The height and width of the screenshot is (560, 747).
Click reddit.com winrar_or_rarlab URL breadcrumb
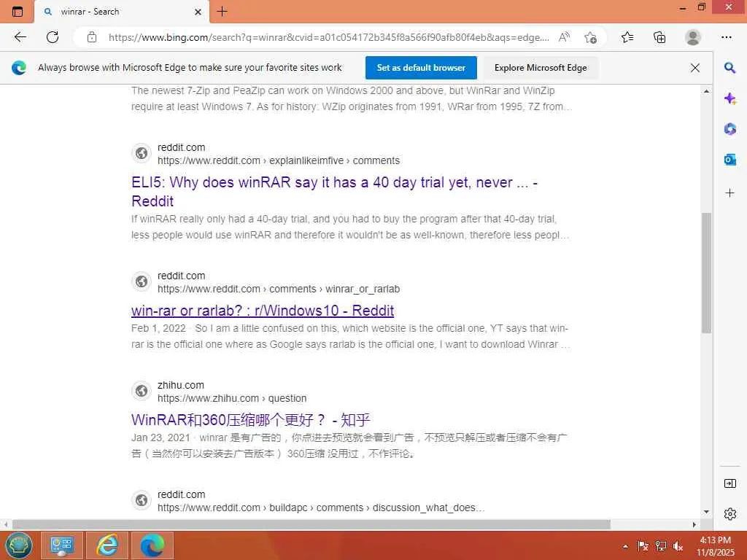pos(279,289)
